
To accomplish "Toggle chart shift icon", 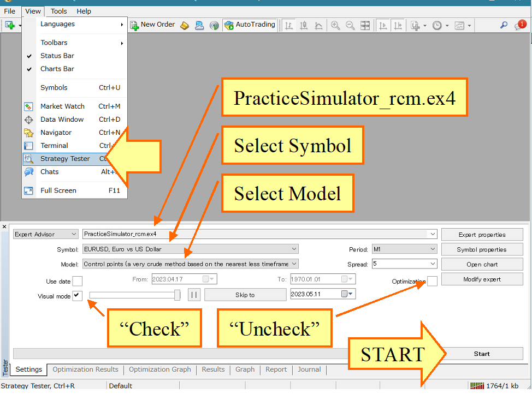I will (398, 26).
